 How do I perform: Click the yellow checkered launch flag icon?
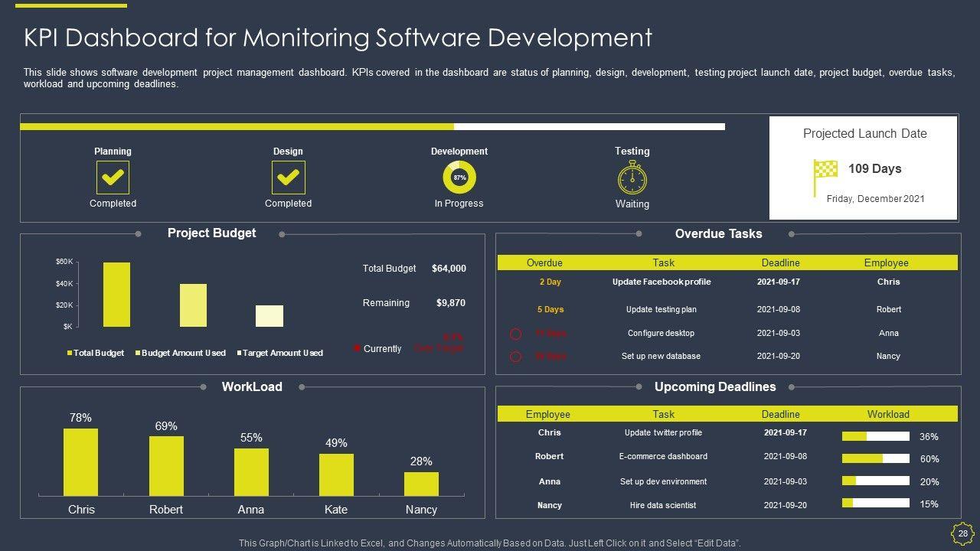[x=825, y=178]
